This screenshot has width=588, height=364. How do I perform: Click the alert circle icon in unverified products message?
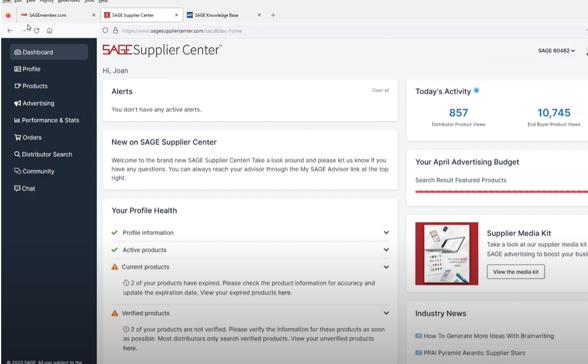(x=126, y=329)
